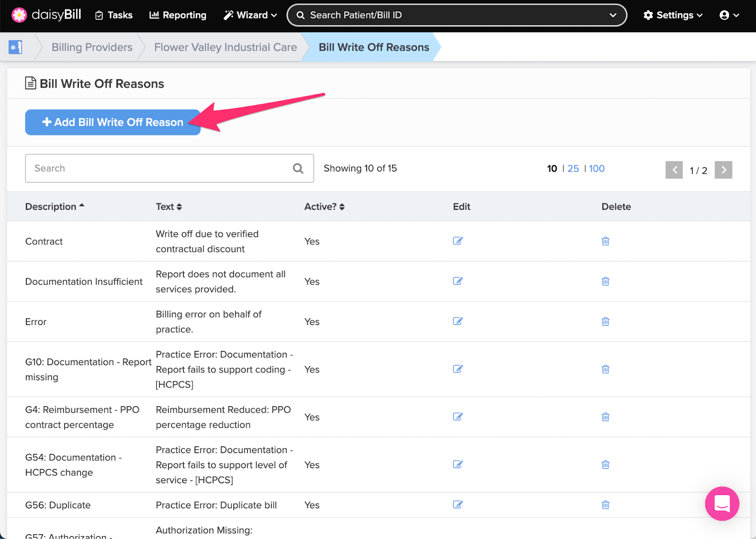Open the Settings dropdown menu
756x539 pixels.
(x=673, y=15)
